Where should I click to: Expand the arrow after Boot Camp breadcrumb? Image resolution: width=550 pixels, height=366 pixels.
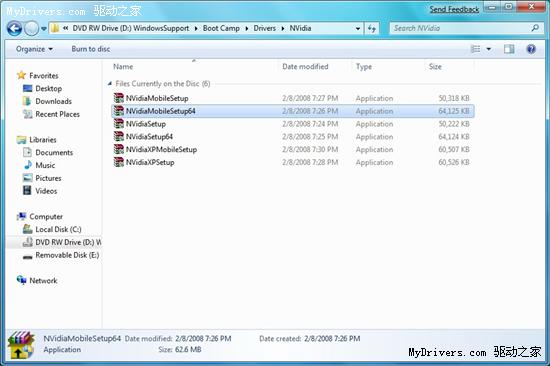point(247,28)
